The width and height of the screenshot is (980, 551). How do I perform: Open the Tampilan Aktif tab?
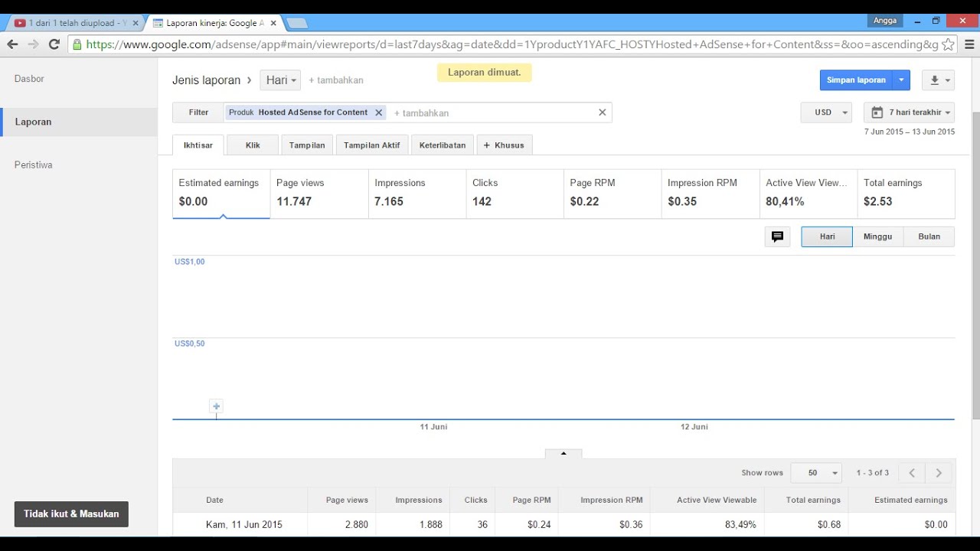pyautogui.click(x=372, y=145)
